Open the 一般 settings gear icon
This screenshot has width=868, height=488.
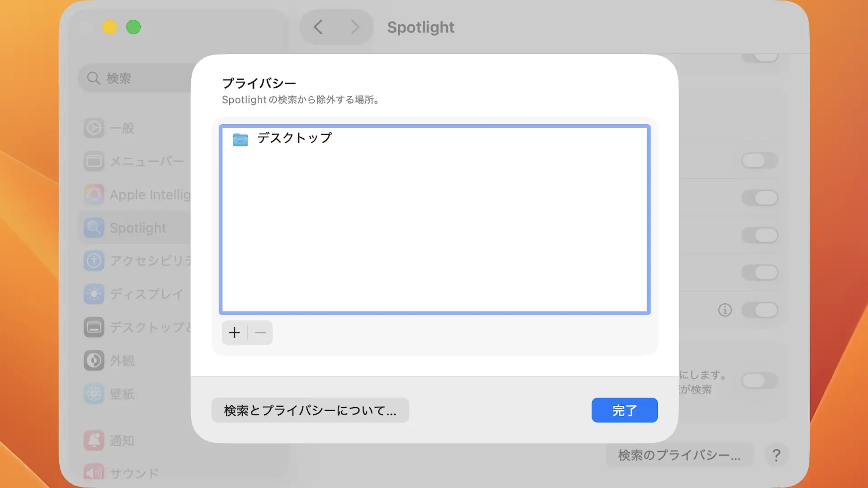click(94, 128)
